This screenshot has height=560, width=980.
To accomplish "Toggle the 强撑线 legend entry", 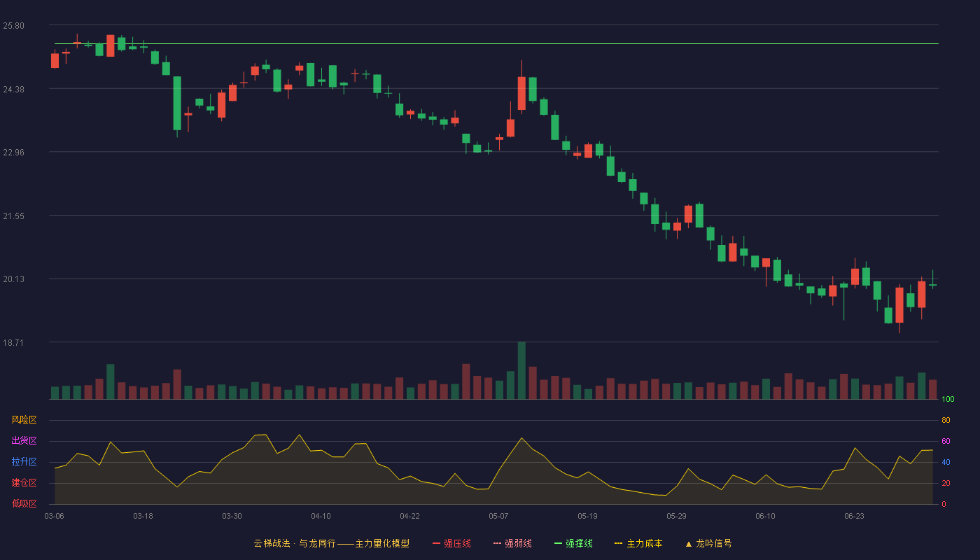I will [573, 543].
